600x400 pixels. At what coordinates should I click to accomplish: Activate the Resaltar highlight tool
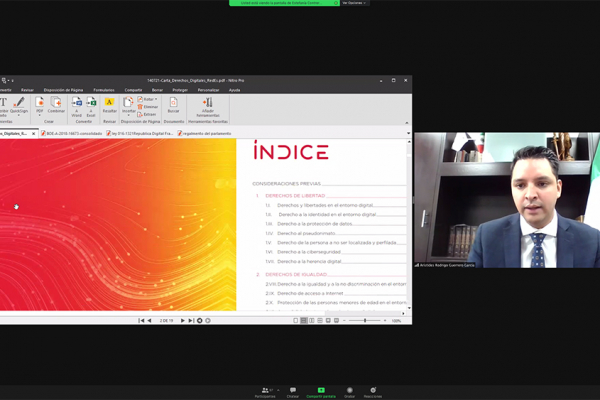pyautogui.click(x=109, y=102)
